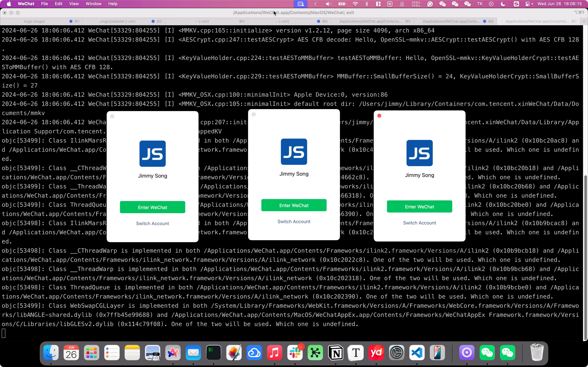Viewport: 588px width, 367px height.
Task: Click the left chevron menu bar icon
Action: click(x=316, y=4)
